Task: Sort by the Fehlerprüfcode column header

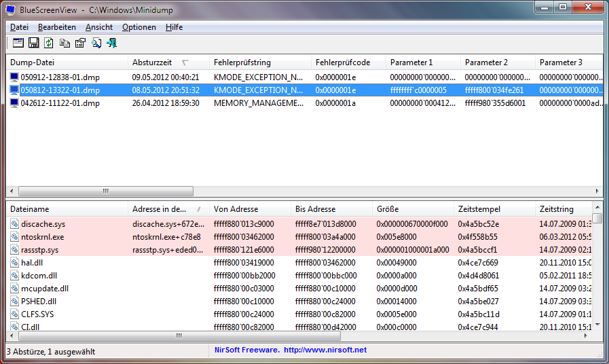Action: tap(348, 62)
